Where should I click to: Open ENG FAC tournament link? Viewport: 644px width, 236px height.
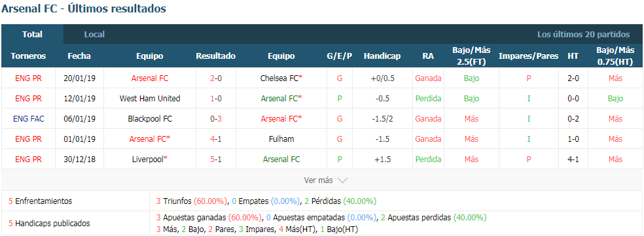pyautogui.click(x=28, y=118)
